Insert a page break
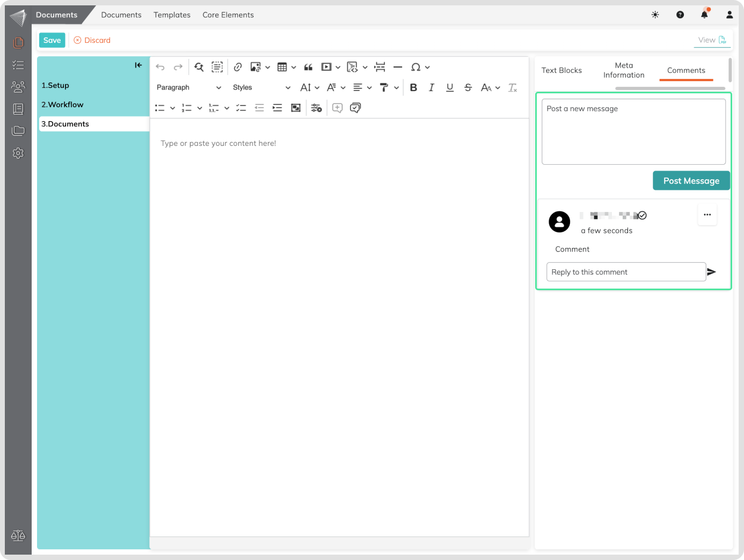Viewport: 744px width, 560px height. point(380,67)
